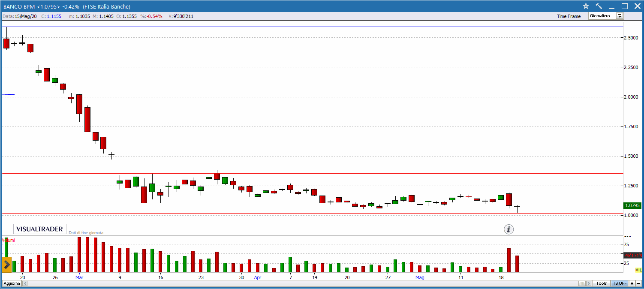Open the Time Frame dropdown arrow
Screen dimensions: 644x289
coord(620,16)
